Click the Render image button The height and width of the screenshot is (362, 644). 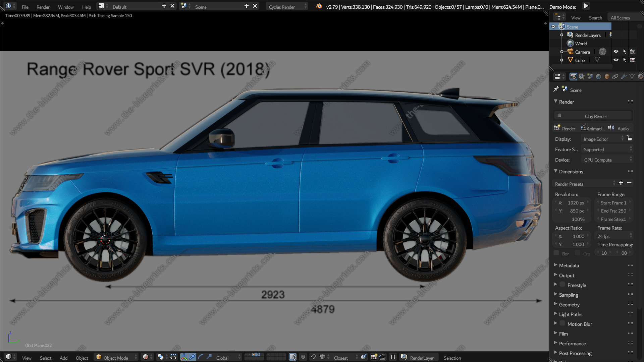565,128
